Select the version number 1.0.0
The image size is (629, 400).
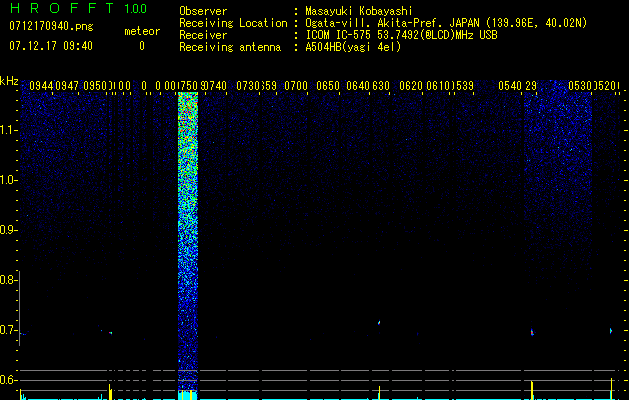135,9
